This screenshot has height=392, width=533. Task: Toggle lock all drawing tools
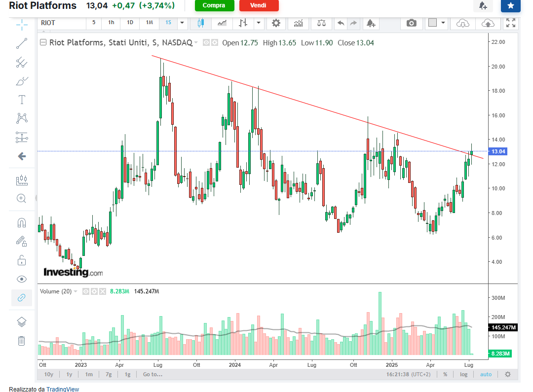tap(21, 260)
